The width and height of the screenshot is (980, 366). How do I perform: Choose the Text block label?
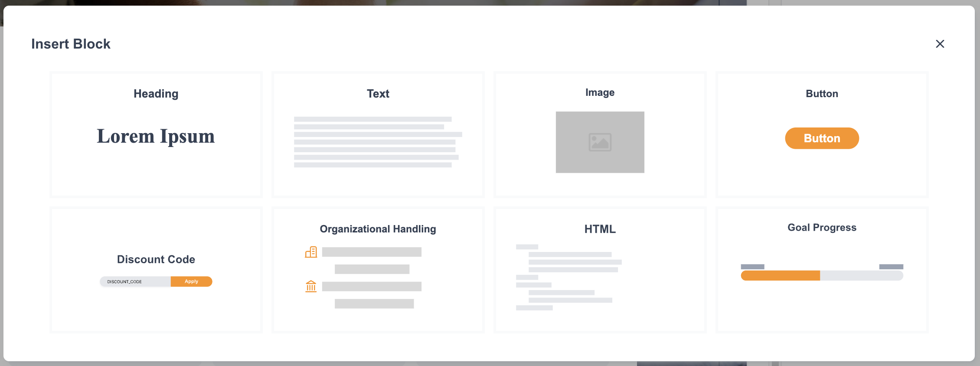point(378,94)
